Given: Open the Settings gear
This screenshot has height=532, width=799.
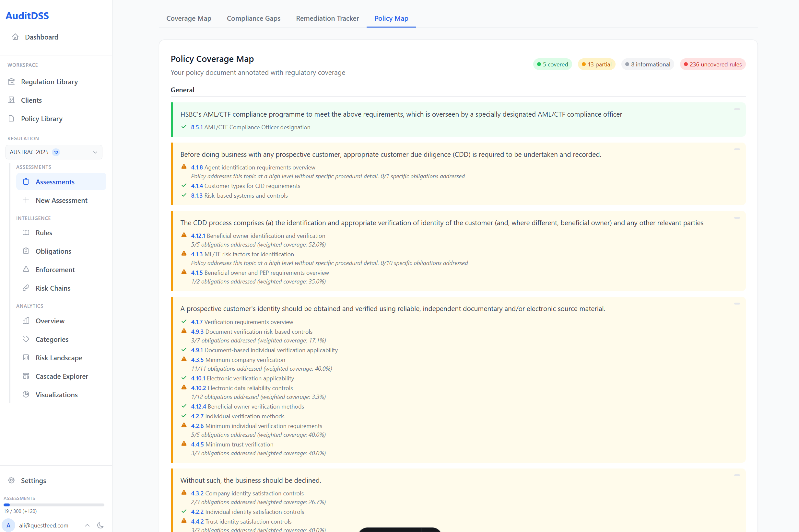Looking at the screenshot, I should (x=33, y=480).
